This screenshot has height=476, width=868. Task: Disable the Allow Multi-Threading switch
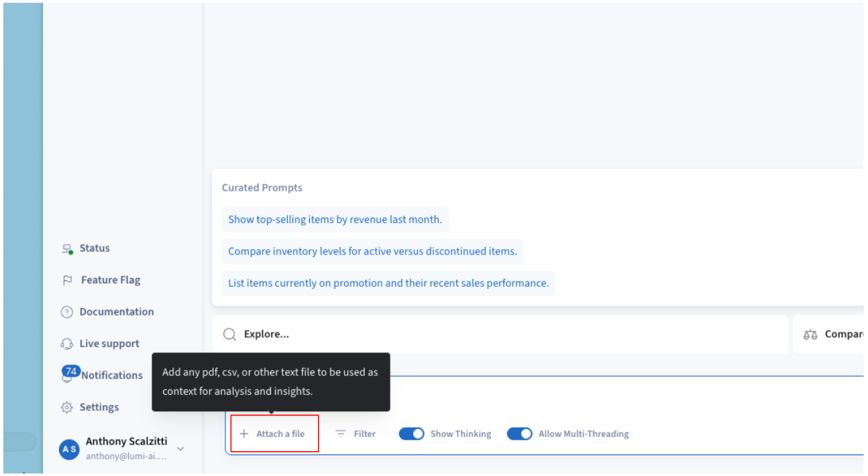(x=519, y=434)
